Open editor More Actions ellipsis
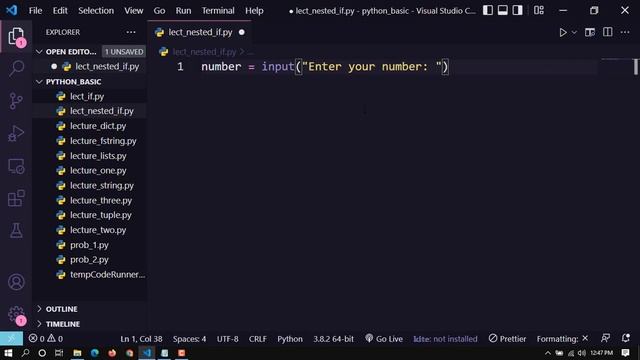Viewport: 640px width, 360px height. [x=625, y=32]
